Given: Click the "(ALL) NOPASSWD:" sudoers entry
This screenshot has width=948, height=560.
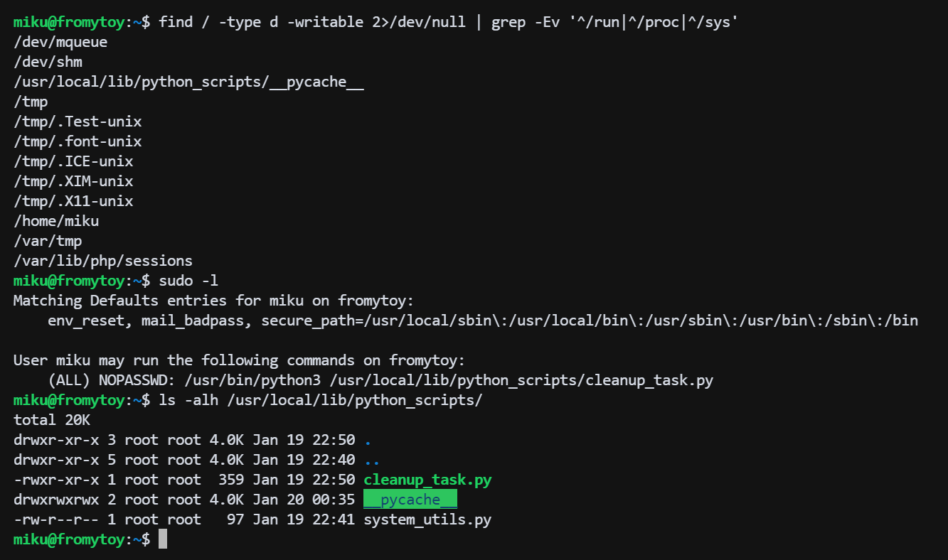Looking at the screenshot, I should coord(116,380).
